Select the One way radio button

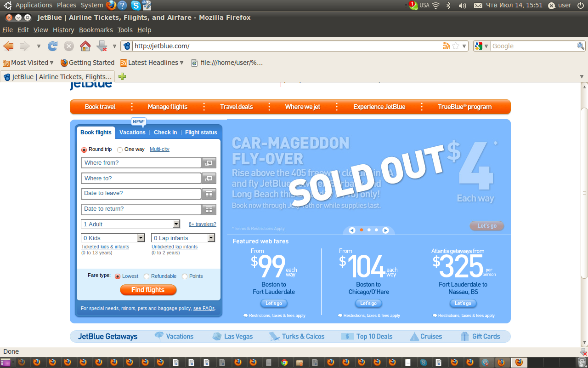pyautogui.click(x=120, y=149)
